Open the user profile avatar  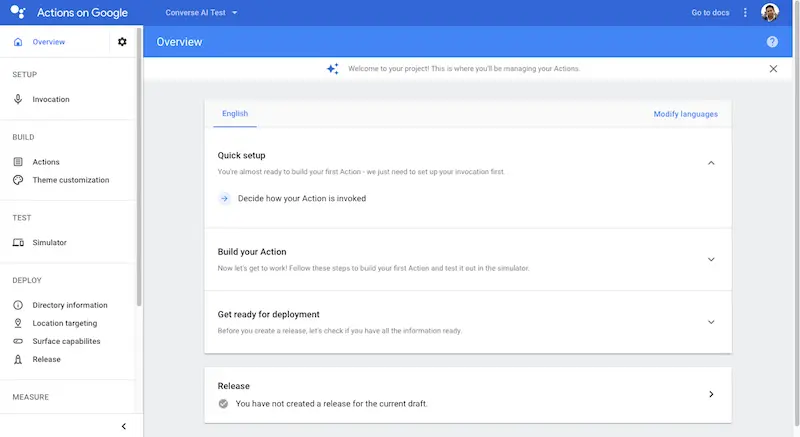pyautogui.click(x=769, y=12)
